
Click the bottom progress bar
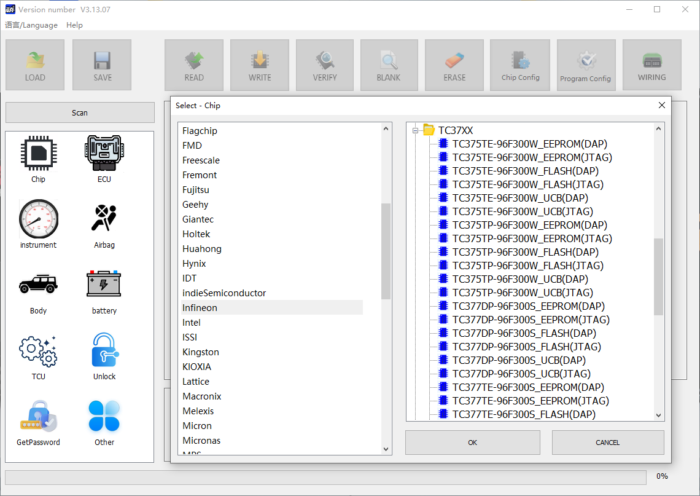tap(326, 476)
